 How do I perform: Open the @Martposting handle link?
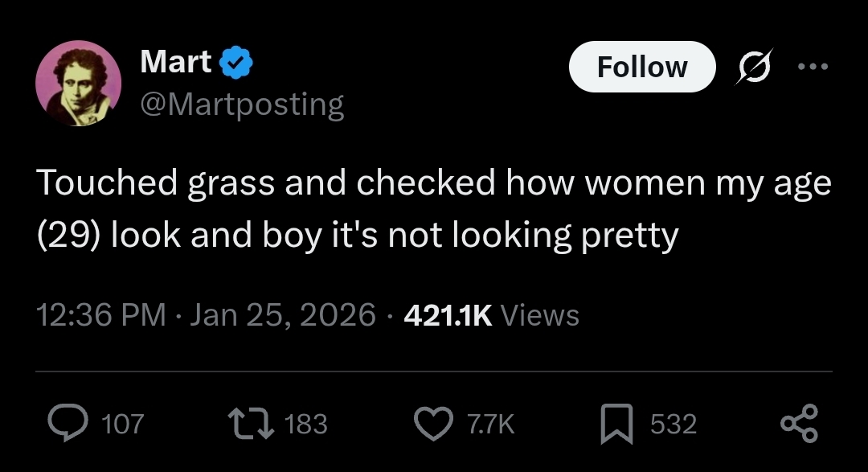click(x=242, y=105)
